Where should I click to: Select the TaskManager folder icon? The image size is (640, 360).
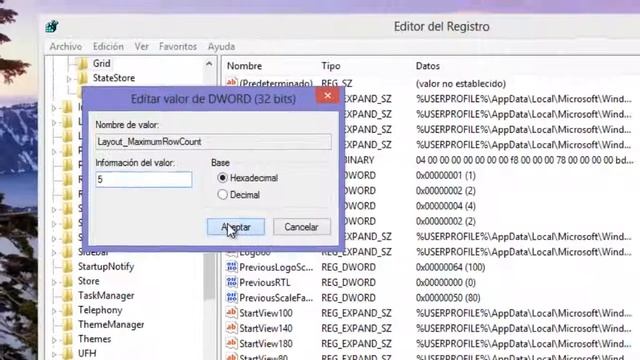(68, 296)
